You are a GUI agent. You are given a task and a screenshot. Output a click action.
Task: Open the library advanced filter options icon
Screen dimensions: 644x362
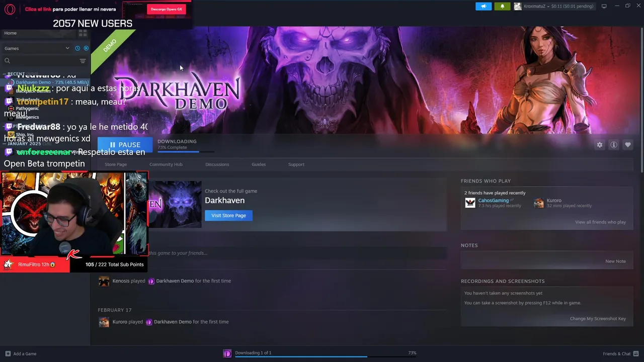click(x=83, y=61)
